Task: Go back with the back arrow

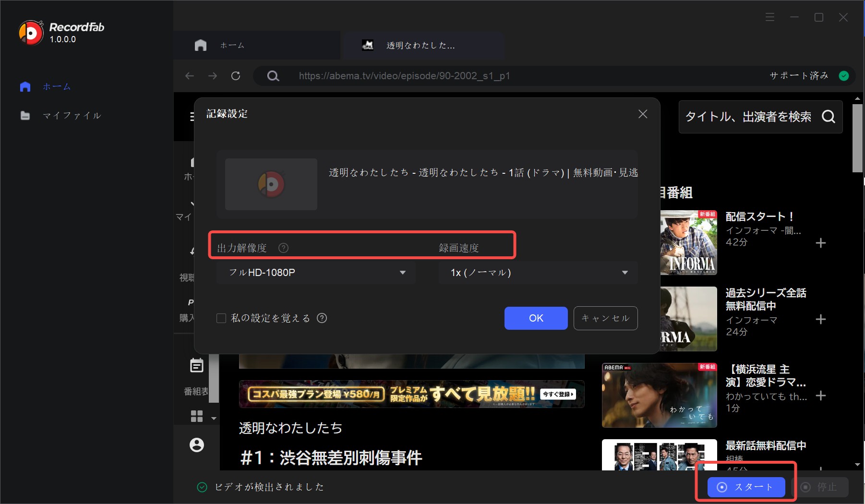Action: (190, 76)
